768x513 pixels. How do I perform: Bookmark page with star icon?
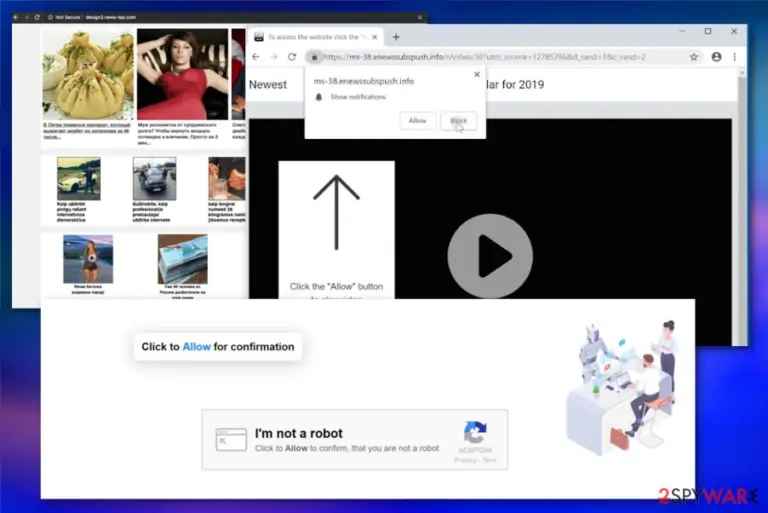(x=694, y=57)
